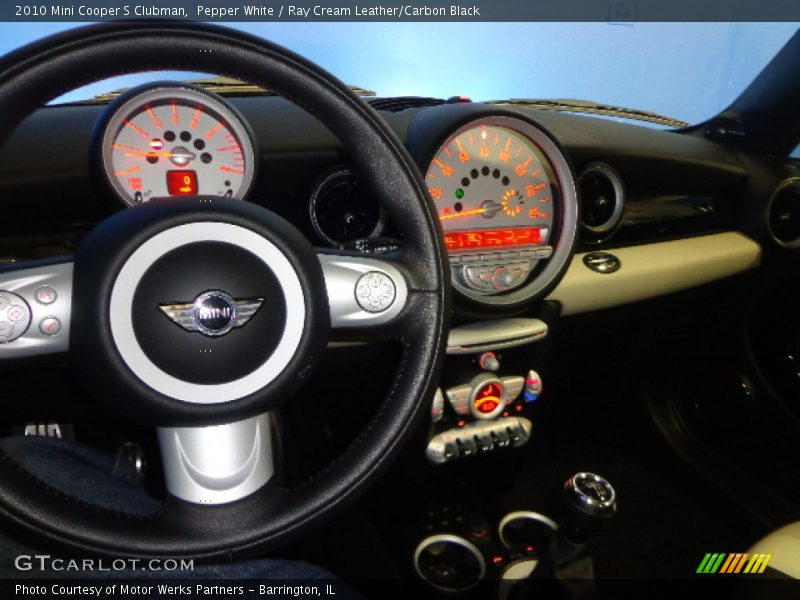Click the tachometer gauge behind the steering wheel
Screen dimensions: 800x600
(178, 147)
